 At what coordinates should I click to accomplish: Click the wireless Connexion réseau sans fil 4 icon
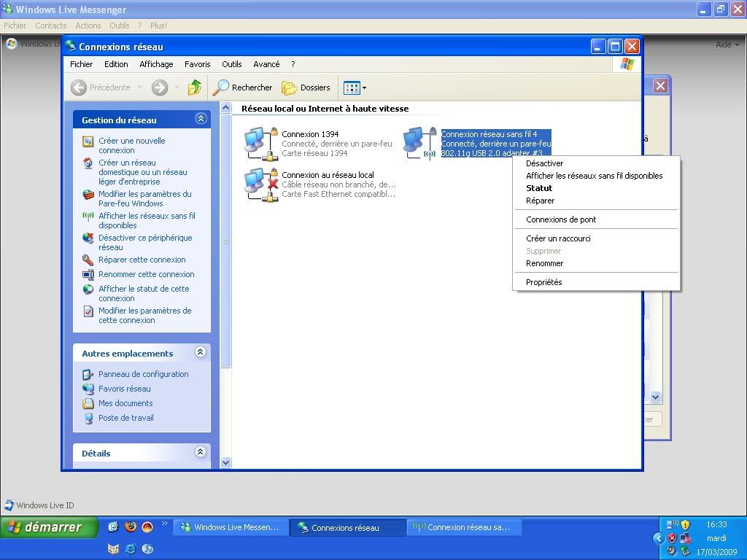pos(420,143)
